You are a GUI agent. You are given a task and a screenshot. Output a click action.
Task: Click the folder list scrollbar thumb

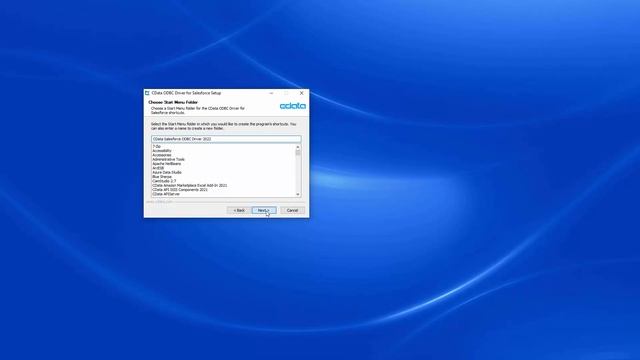click(x=298, y=152)
